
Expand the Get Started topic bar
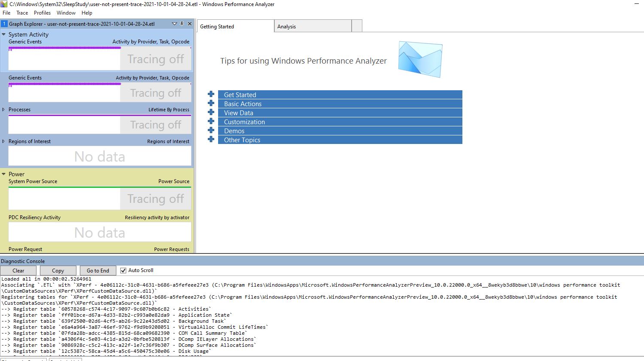coord(340,95)
